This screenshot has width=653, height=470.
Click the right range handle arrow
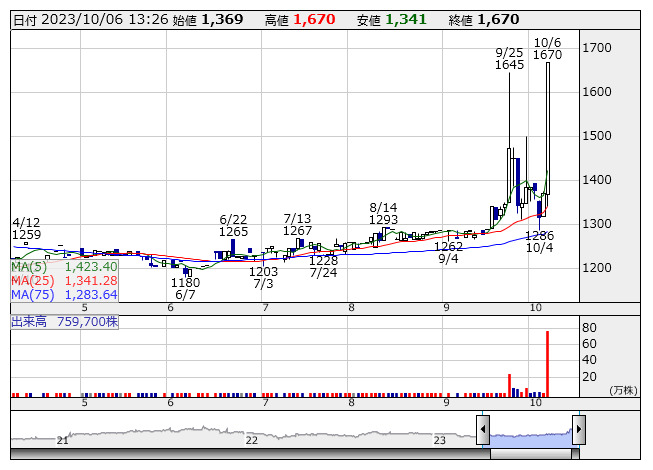click(x=578, y=430)
